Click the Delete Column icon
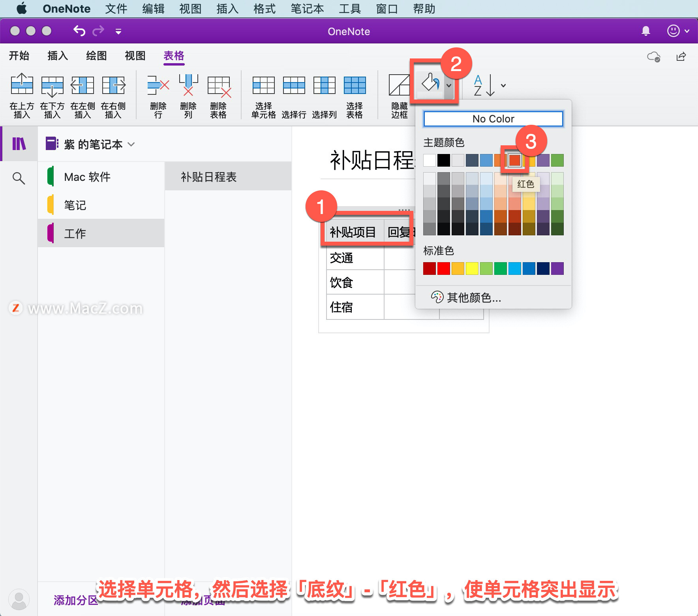 click(188, 85)
